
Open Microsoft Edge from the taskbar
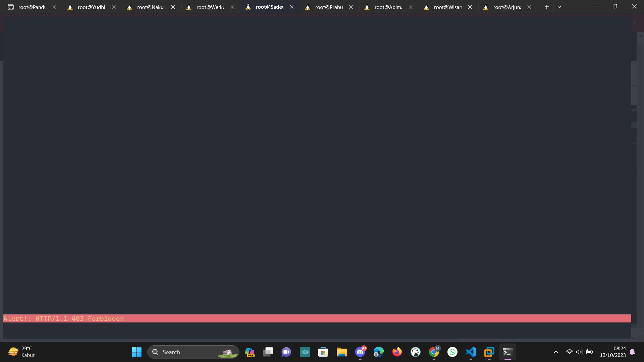coord(378,352)
